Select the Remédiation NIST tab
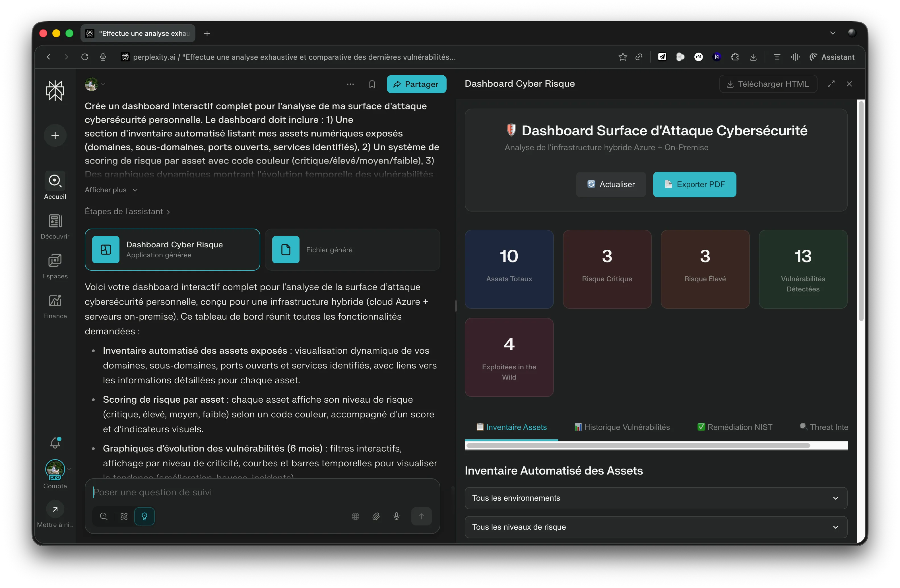Image resolution: width=900 pixels, height=588 pixels. [735, 427]
